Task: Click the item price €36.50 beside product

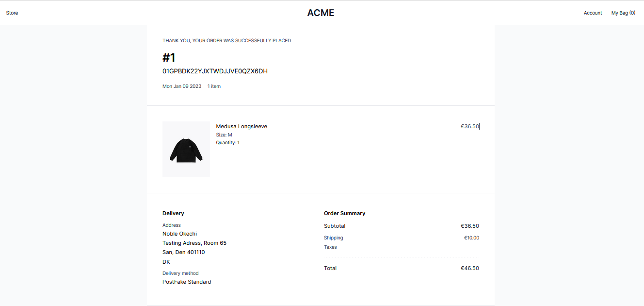Action: click(x=469, y=126)
